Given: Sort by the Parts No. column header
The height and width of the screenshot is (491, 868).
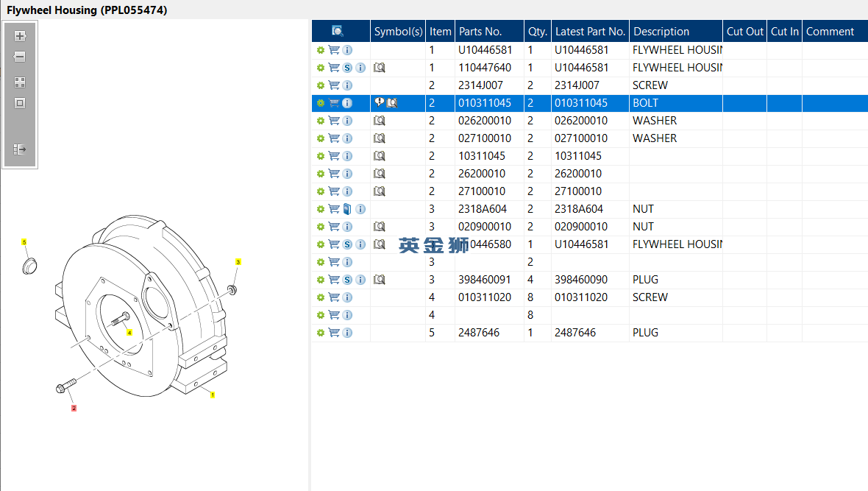Looking at the screenshot, I should [x=489, y=31].
